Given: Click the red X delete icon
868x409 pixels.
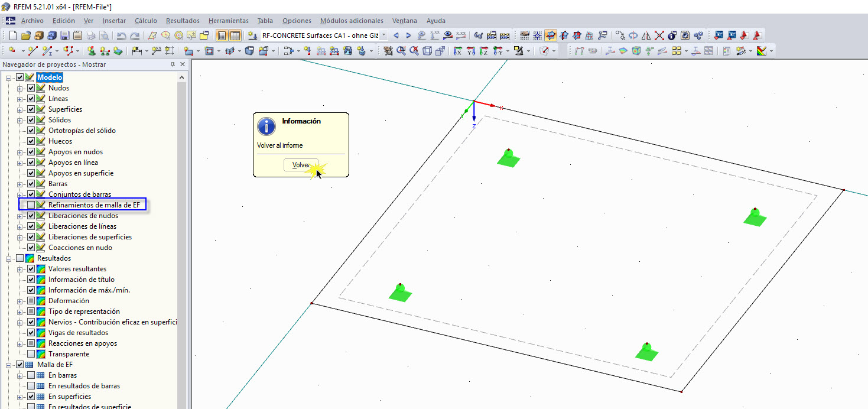Looking at the screenshot, I should tap(659, 35).
